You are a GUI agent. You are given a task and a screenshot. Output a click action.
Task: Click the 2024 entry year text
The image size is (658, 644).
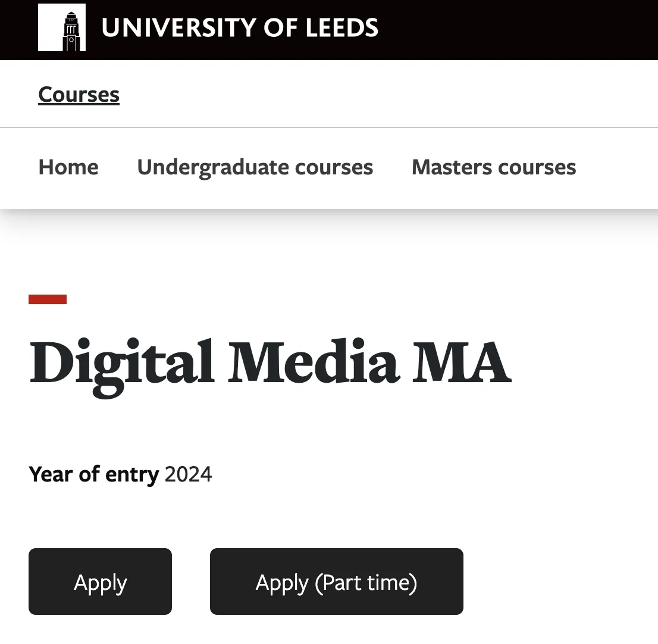(x=188, y=474)
